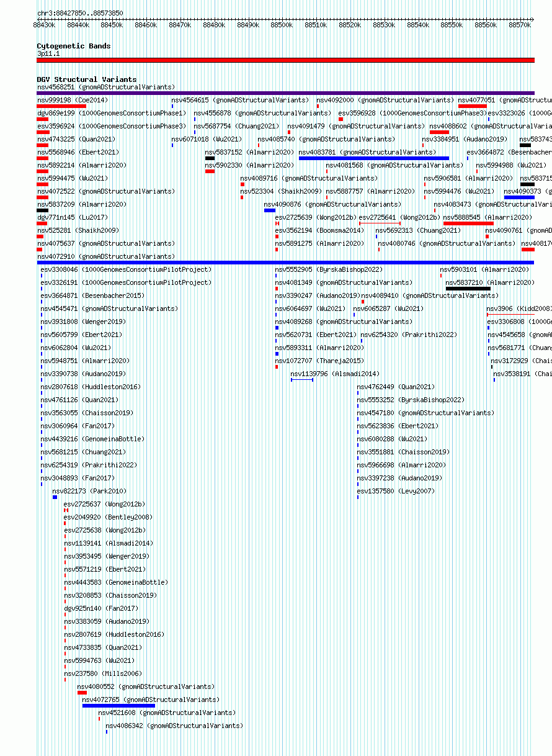Select nsv4090876 gnomAD variant
This screenshot has width=552, height=756.
click(x=332, y=204)
